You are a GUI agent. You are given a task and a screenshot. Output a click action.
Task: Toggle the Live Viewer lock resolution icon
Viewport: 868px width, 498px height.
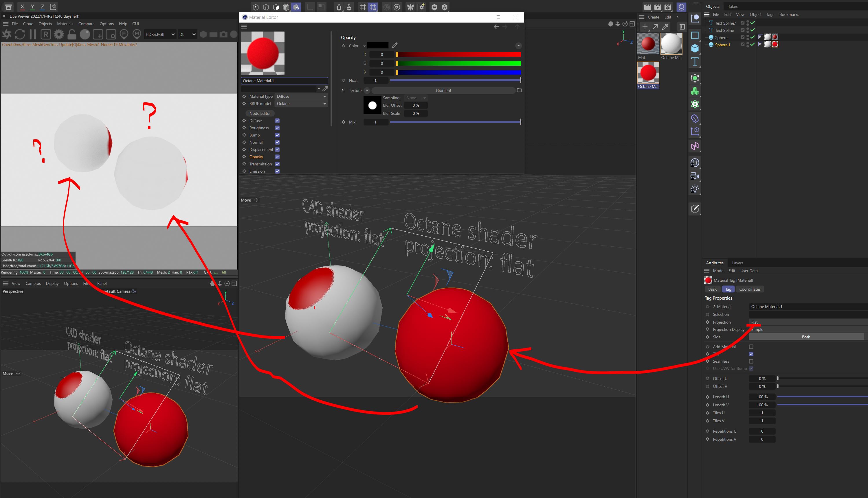(72, 34)
